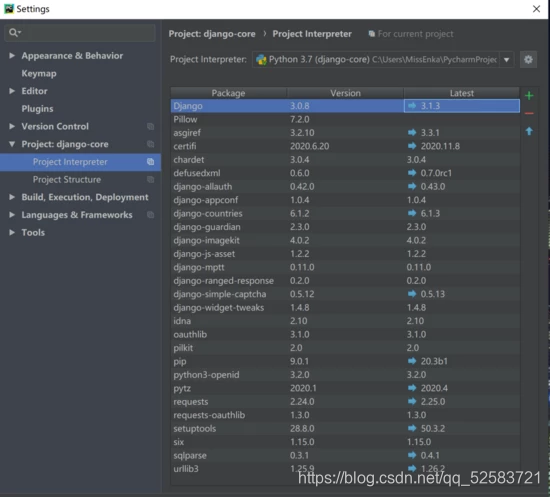Expand Languages & Frameworks arrow

pyautogui.click(x=12, y=215)
